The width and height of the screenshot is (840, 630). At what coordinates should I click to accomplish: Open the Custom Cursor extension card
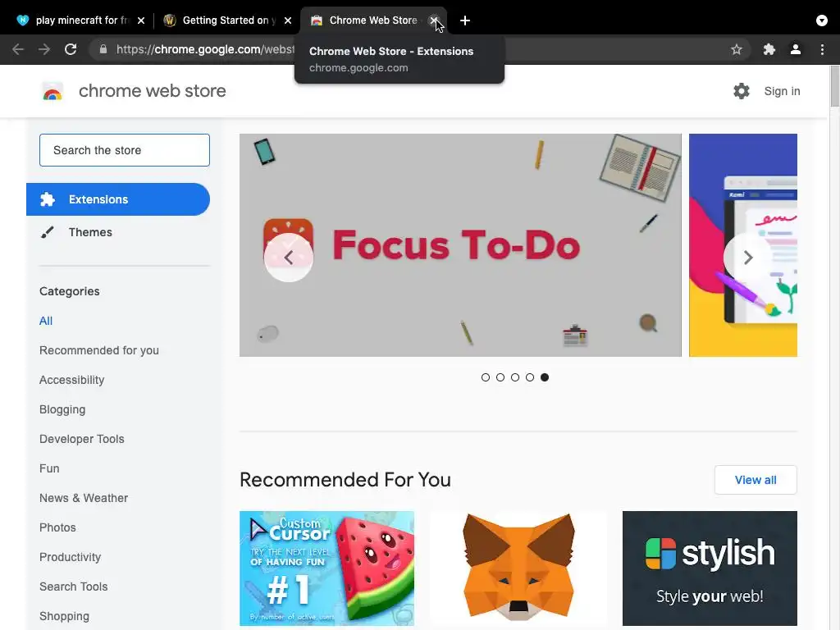point(326,568)
